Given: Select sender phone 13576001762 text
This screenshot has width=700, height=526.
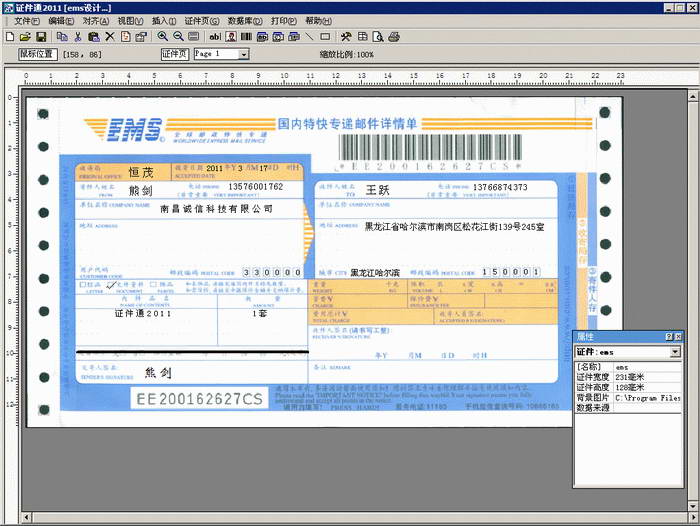Looking at the screenshot, I should [x=255, y=187].
